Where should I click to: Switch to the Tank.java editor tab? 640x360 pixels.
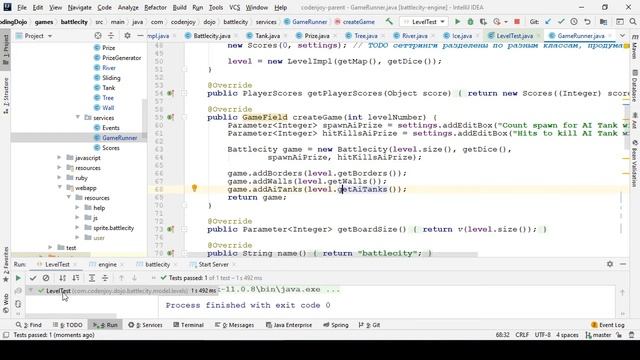pos(266,36)
